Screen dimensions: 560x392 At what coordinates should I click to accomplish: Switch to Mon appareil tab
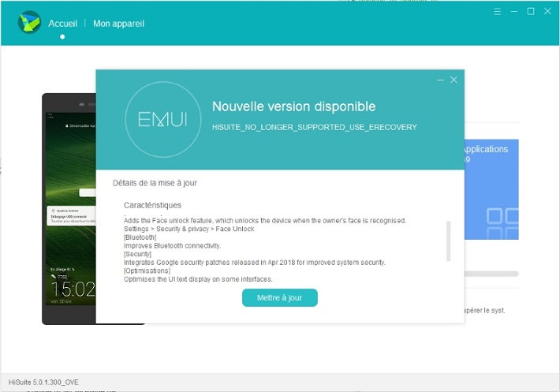118,24
